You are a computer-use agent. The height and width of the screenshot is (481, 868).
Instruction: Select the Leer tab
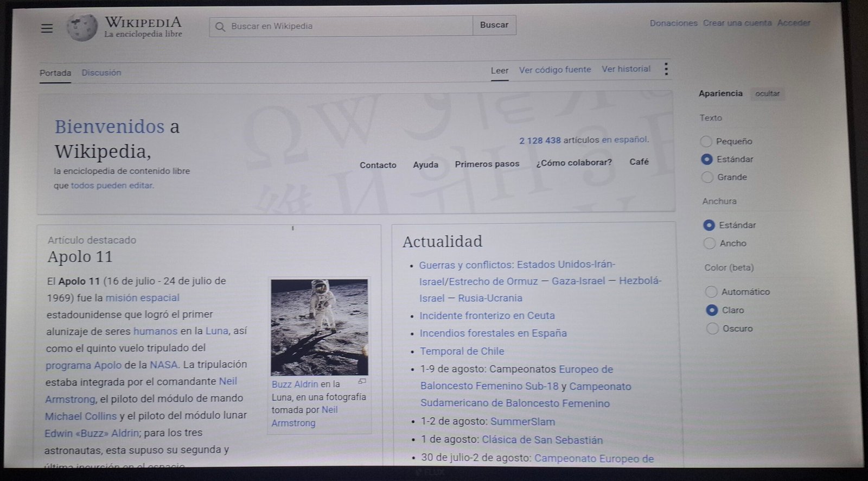500,71
